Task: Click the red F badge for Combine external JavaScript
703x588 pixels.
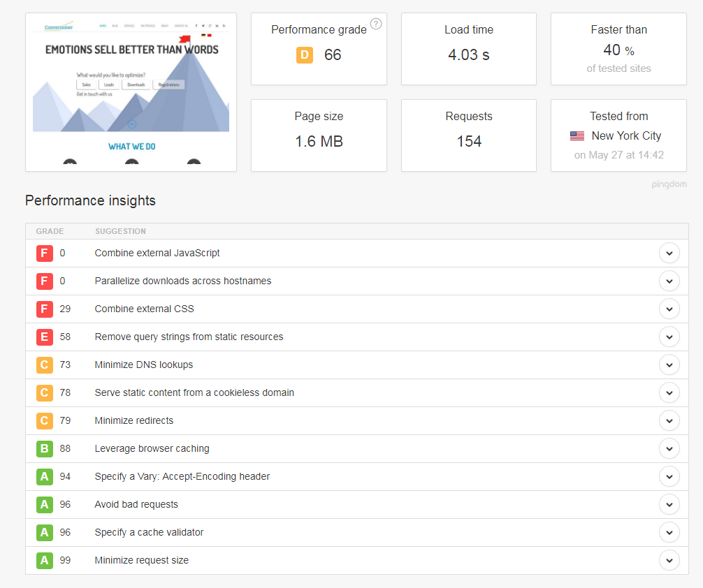Action: tap(45, 253)
